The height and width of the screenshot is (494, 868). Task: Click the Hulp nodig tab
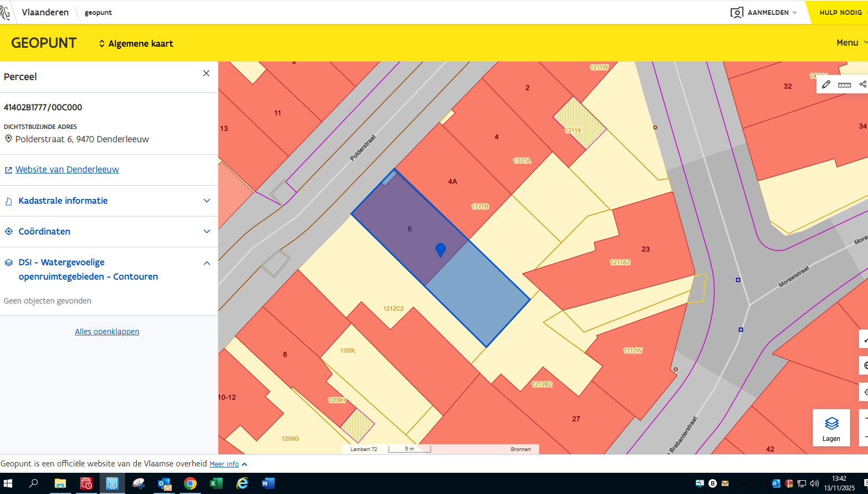[840, 12]
